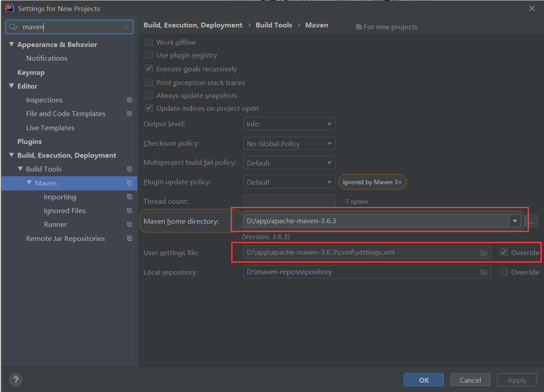Viewport: 544px width, 392px height.
Task: Collapse Appearance & Behavior tree node
Action: pyautogui.click(x=12, y=44)
